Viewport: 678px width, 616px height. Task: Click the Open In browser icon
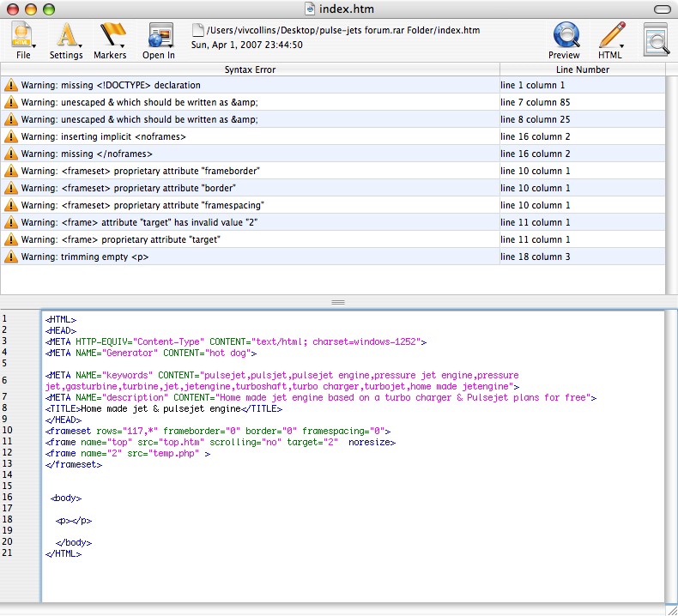click(159, 39)
